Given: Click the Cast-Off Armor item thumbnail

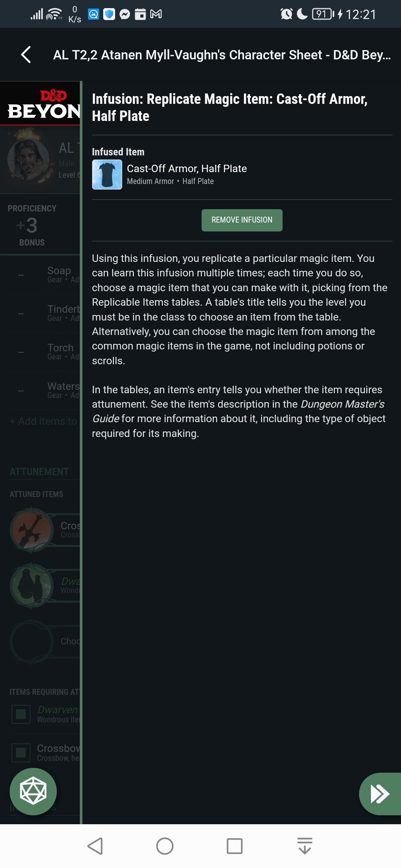Looking at the screenshot, I should pyautogui.click(x=107, y=174).
